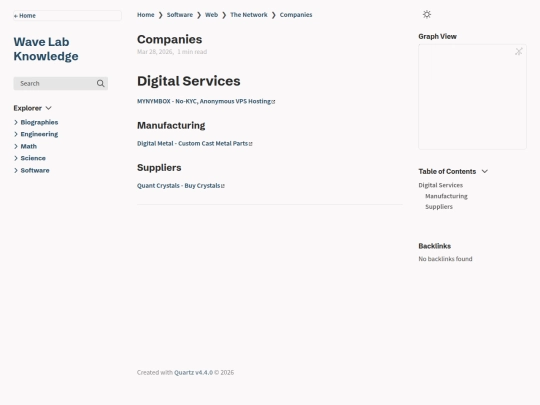This screenshot has width=540, height=405.
Task: Open the Digital Metal custom cast parts link
Action: (x=193, y=143)
